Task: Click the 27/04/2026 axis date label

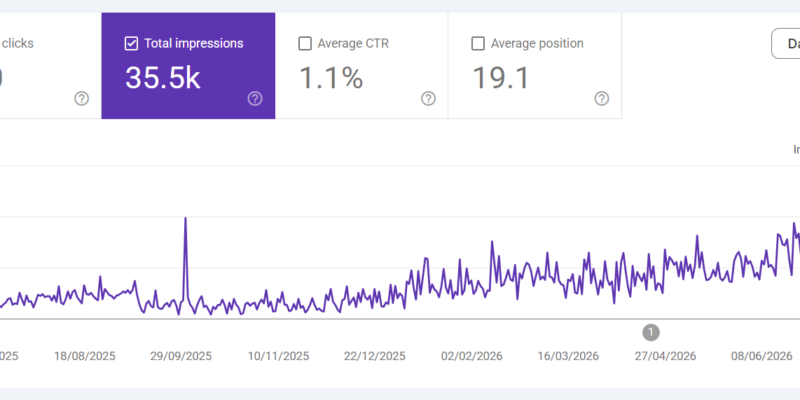Action: [665, 356]
